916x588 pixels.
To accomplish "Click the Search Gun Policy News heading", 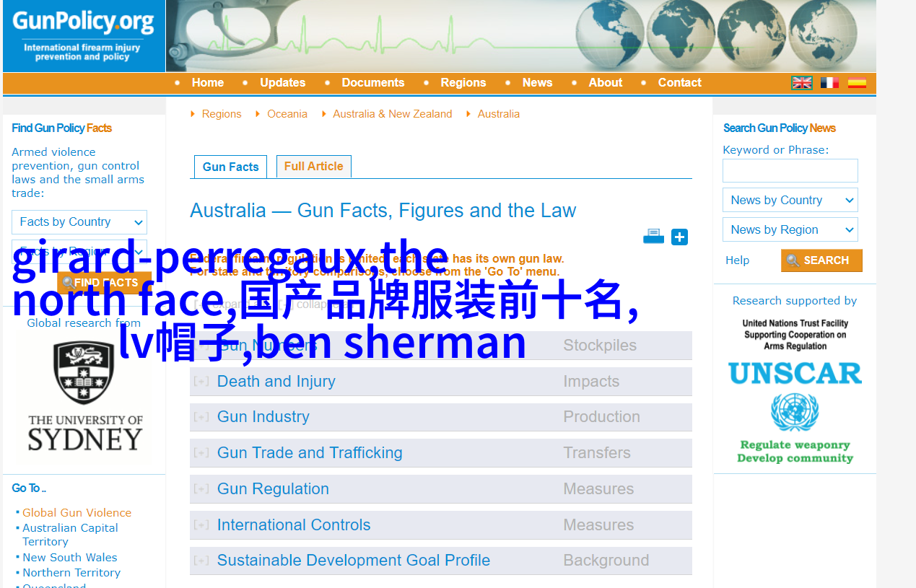I will [x=780, y=128].
